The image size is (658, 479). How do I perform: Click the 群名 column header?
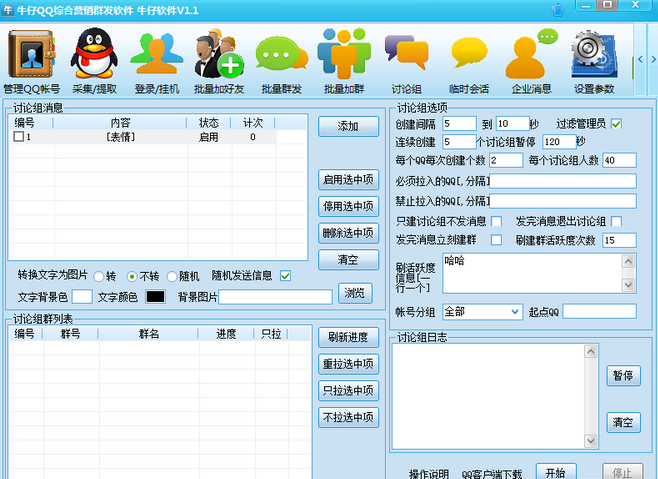[149, 334]
